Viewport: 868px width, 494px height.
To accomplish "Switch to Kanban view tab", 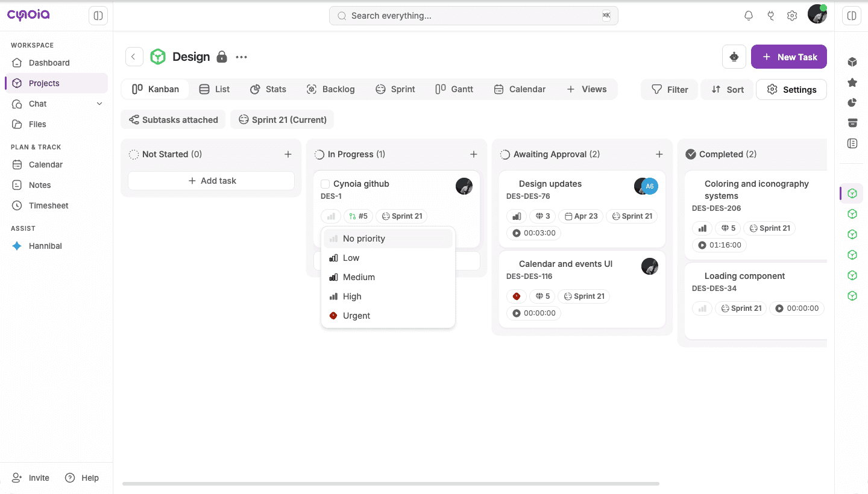I will pos(156,89).
